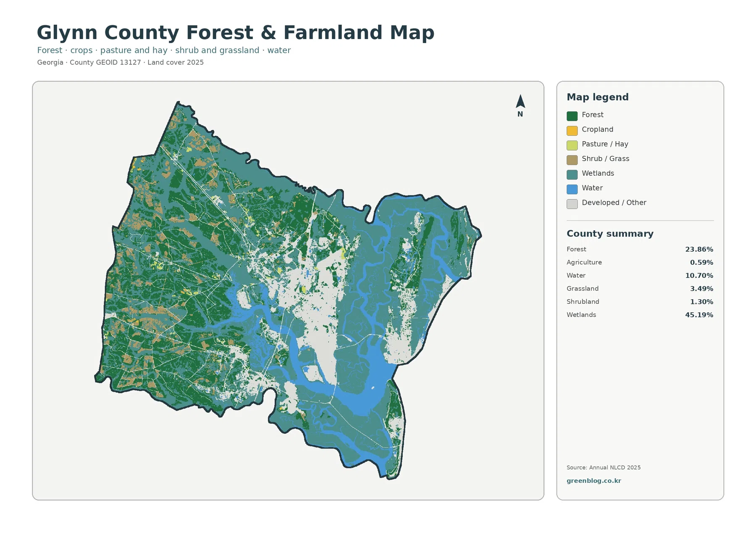Click the 'Georgia · County GEOID 13127' subtitle line
This screenshot has height=535, width=756.
coord(120,62)
